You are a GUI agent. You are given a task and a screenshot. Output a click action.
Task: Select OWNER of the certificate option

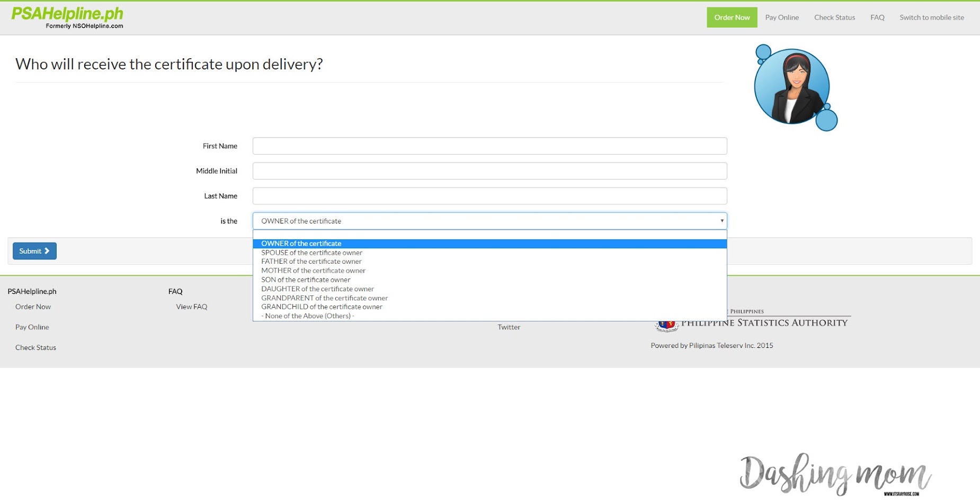click(489, 244)
